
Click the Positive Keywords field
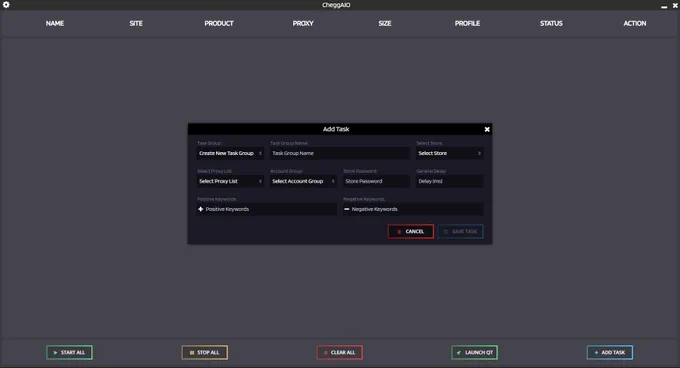[x=267, y=209]
